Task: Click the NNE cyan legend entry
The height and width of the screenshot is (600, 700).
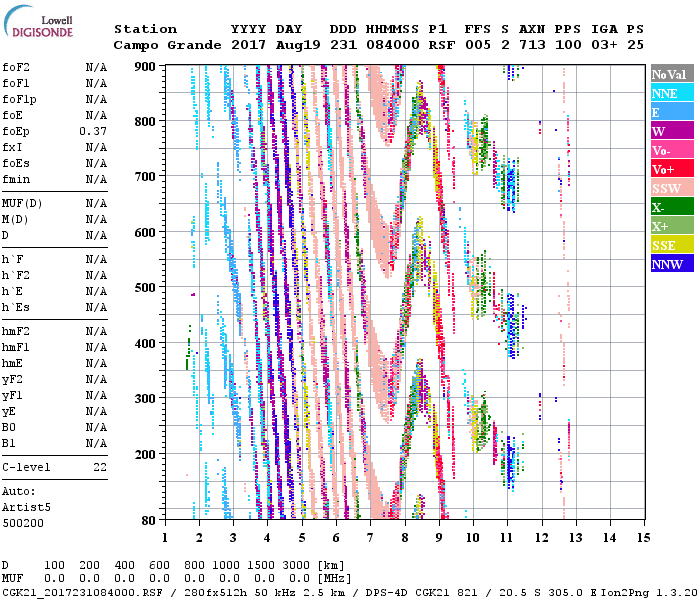Action: pyautogui.click(x=670, y=94)
